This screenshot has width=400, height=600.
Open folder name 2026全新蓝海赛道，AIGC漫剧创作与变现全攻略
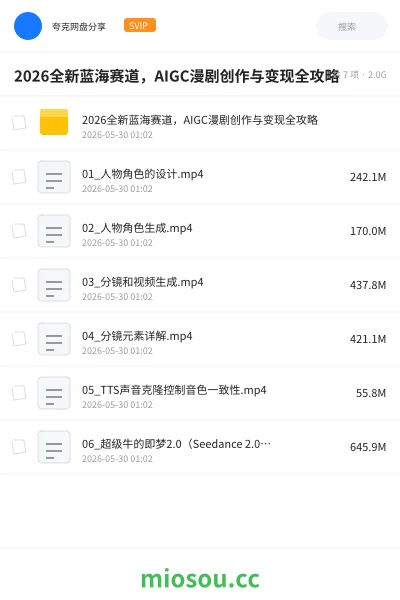tap(200, 120)
